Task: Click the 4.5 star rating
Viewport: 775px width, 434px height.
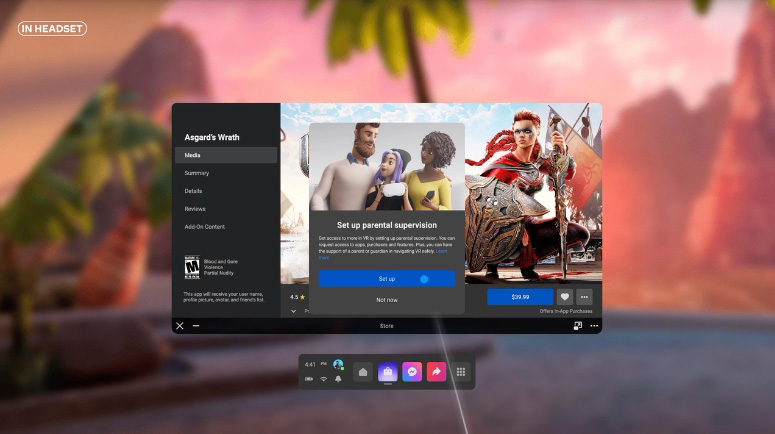Action: click(298, 297)
